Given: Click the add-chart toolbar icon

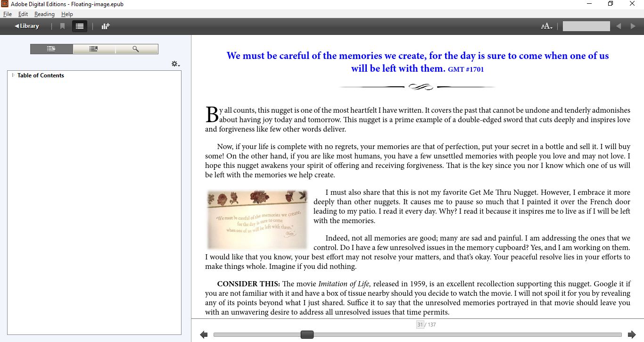Looking at the screenshot, I should point(106,26).
